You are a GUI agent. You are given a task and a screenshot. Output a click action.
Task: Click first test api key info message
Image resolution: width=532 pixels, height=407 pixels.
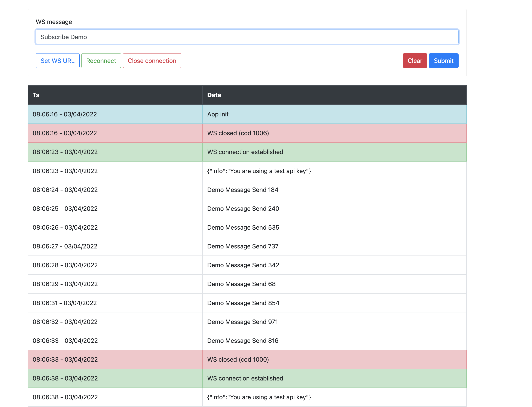coord(259,171)
